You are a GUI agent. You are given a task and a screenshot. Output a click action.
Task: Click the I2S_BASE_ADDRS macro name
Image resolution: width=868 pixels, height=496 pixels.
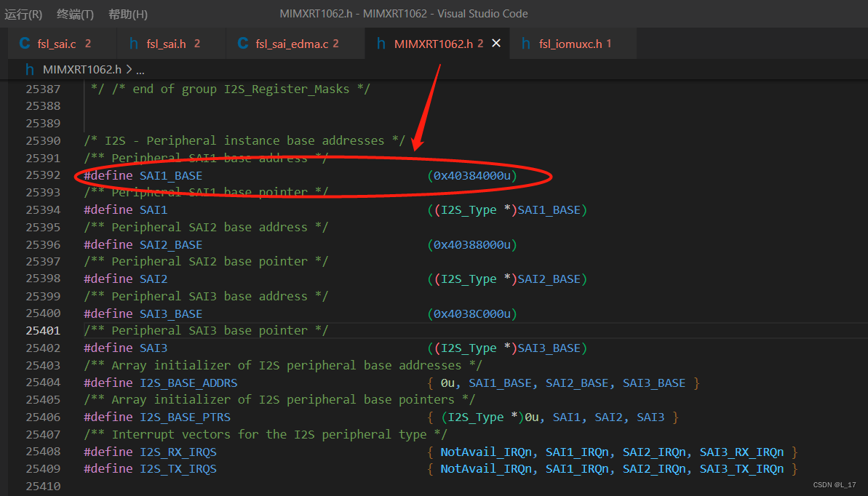pyautogui.click(x=188, y=383)
